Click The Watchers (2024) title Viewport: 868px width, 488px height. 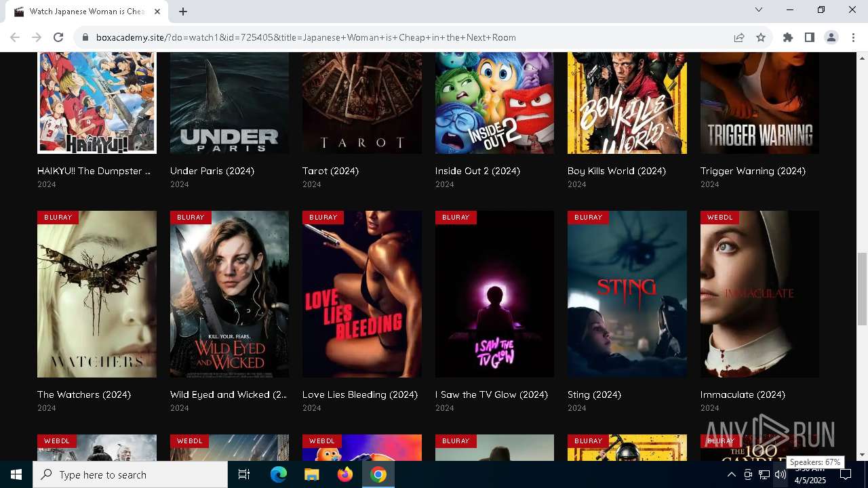tap(84, 394)
